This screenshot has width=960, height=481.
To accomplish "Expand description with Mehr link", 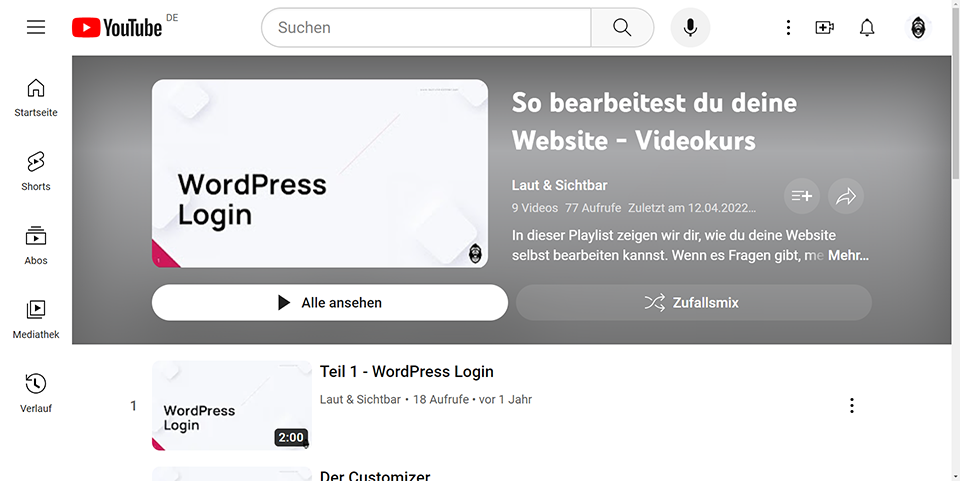I will click(x=848, y=255).
